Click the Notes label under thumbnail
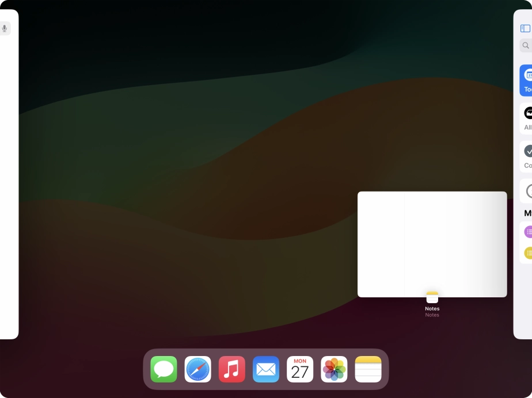Viewport: 532px width, 398px height. tap(432, 308)
